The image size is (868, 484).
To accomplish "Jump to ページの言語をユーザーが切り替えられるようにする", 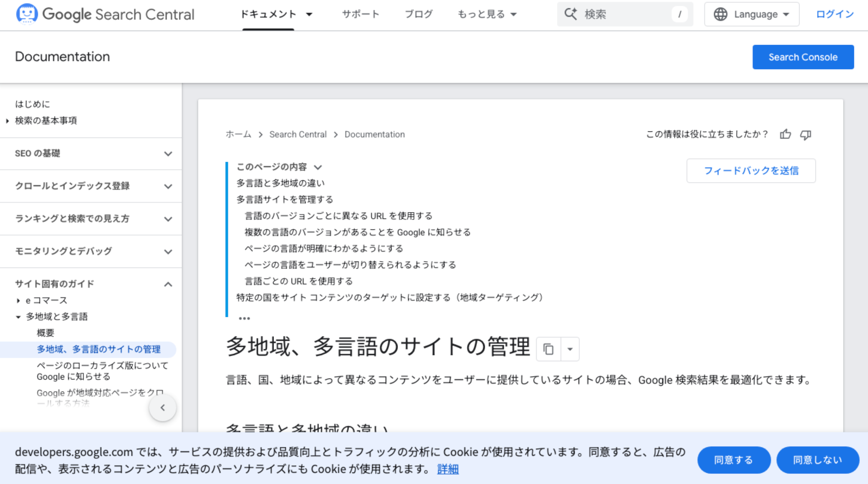I will [350, 265].
